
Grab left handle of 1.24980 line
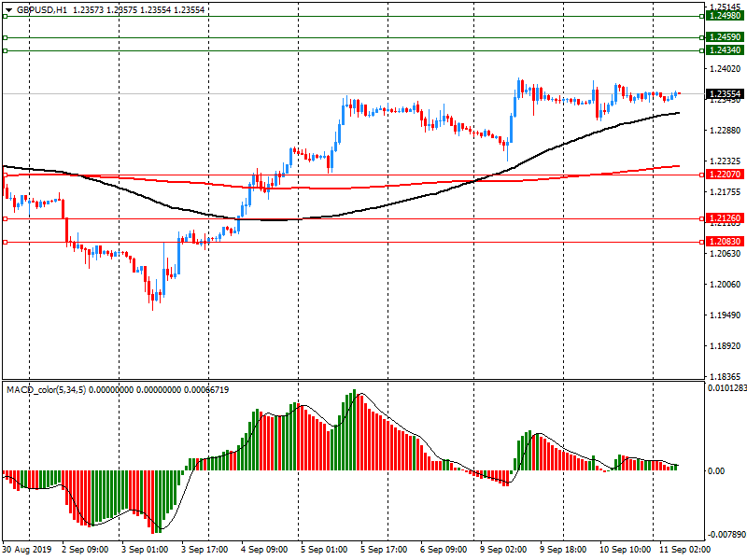click(x=5, y=16)
